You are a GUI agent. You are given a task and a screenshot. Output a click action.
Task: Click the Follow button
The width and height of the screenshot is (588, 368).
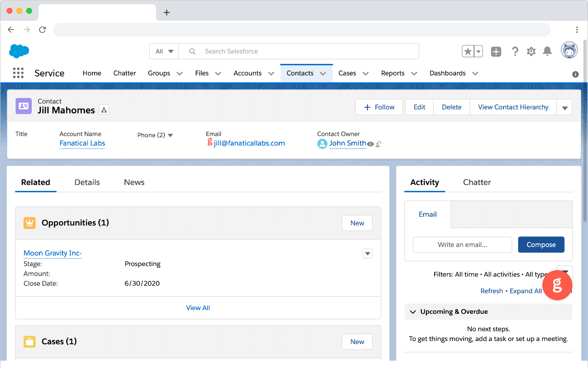pos(379,107)
